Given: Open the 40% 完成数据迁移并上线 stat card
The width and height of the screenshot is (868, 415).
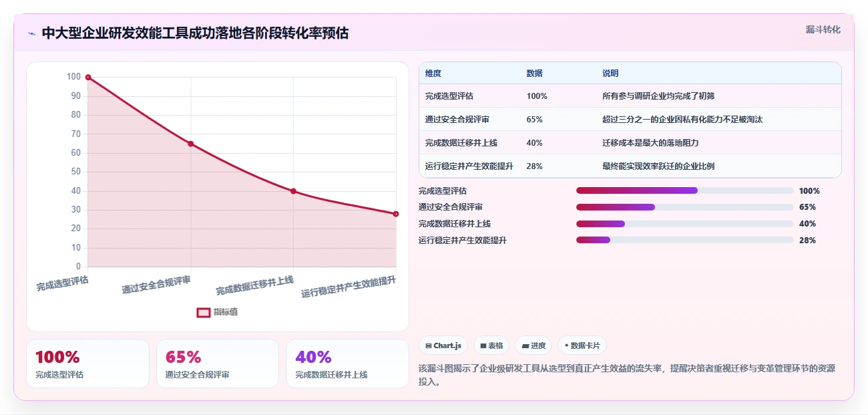Looking at the screenshot, I should (347, 364).
